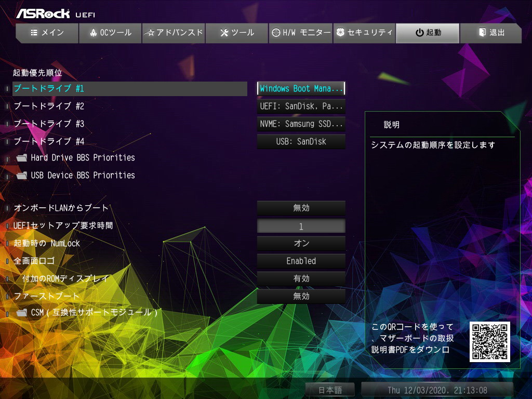Open the メイン tab
Image resolution: width=532 pixels, height=399 pixels.
click(x=47, y=33)
